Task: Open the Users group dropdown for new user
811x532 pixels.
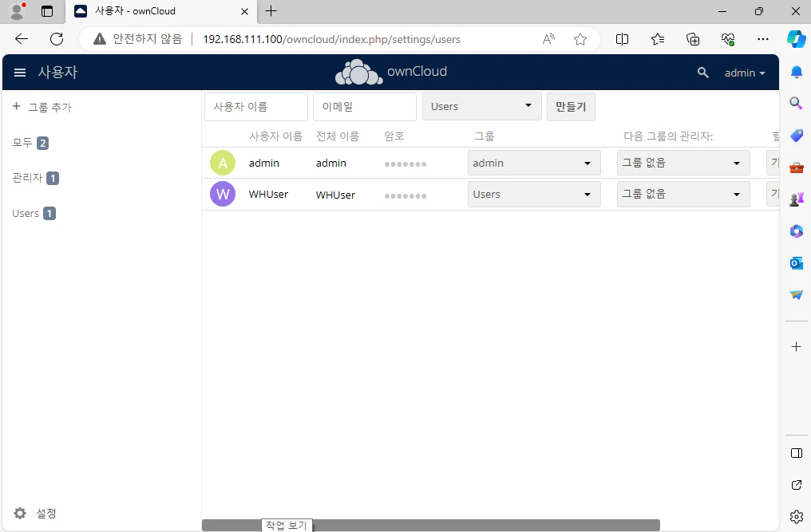Action: [x=481, y=107]
